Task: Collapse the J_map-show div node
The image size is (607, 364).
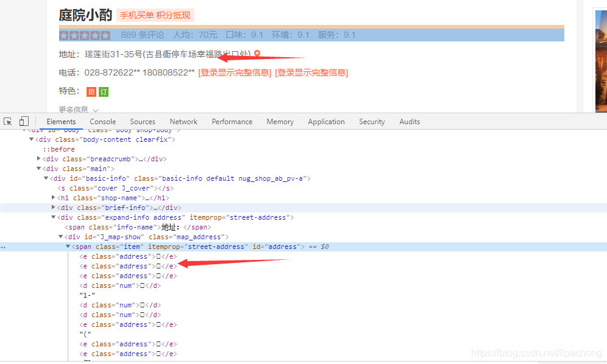Action: pyautogui.click(x=61, y=237)
